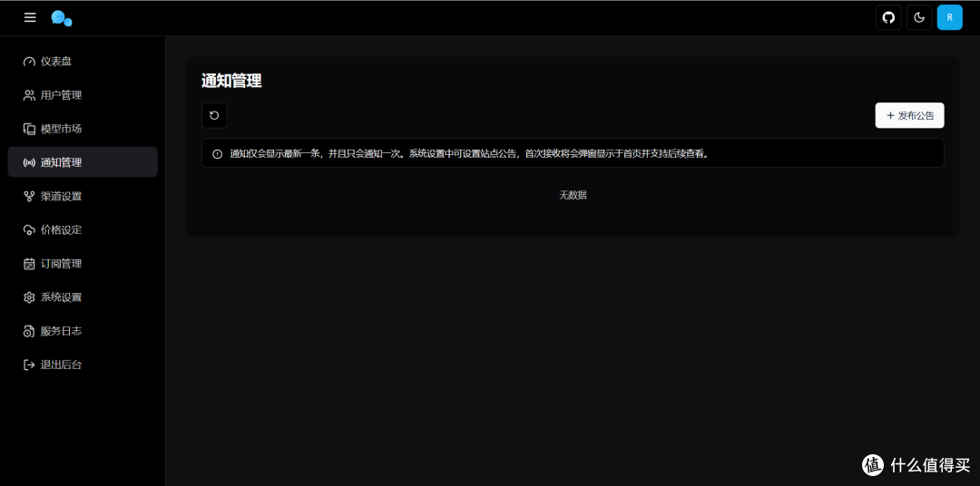Click the 通知管理 page heading

[x=231, y=82]
